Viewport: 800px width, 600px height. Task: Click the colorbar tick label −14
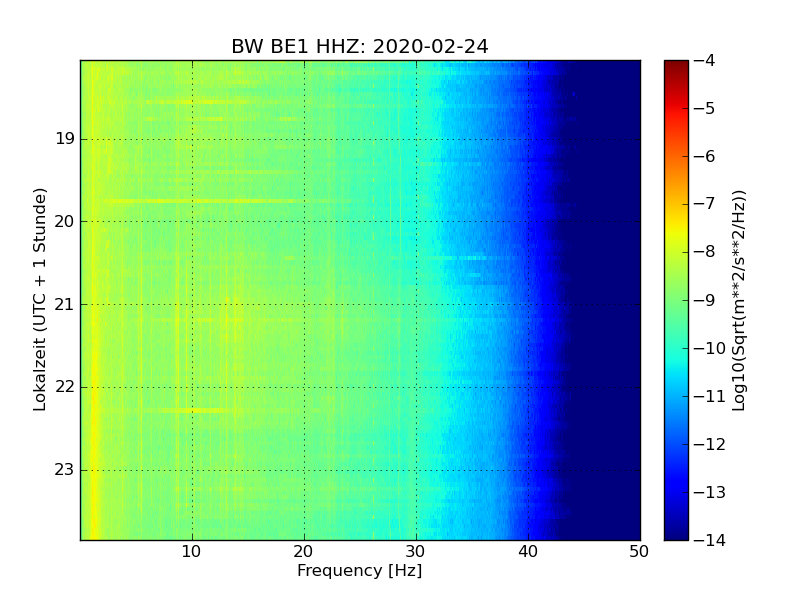(710, 540)
